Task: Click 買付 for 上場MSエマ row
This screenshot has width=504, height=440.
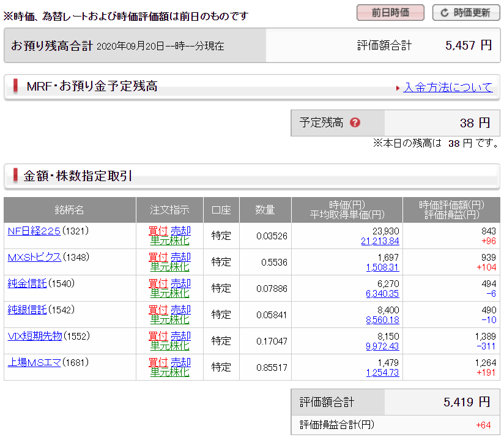Action: 158,362
